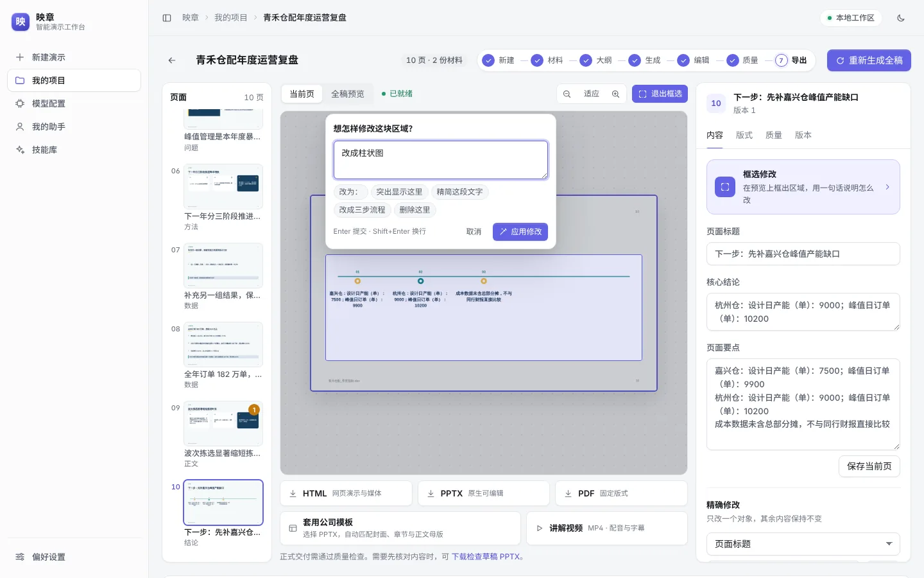Download the PDF export
Image resolution: width=924 pixels, height=578 pixels.
(621, 493)
